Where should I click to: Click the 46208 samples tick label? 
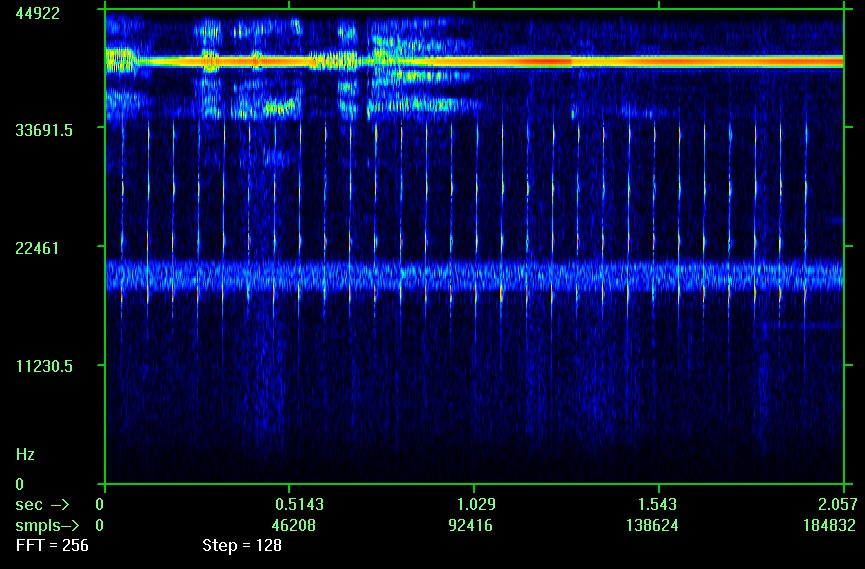tap(294, 525)
